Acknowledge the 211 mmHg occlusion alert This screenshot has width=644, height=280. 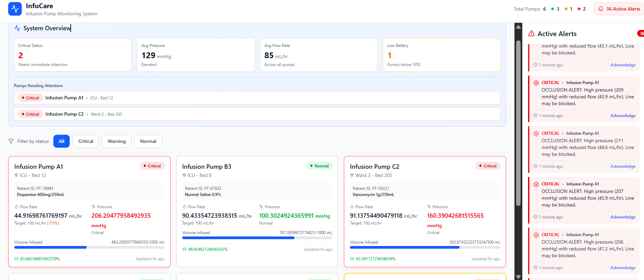[x=623, y=166]
